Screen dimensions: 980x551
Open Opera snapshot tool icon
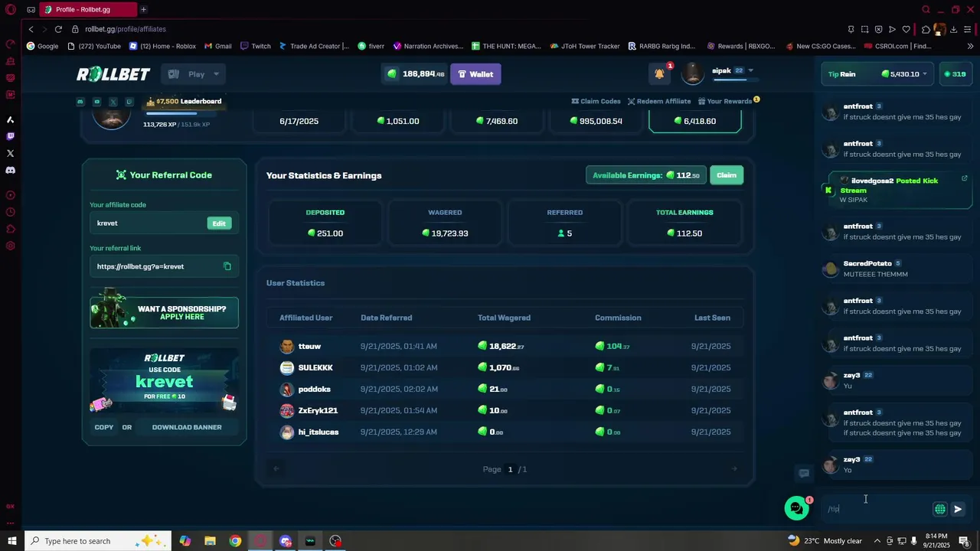coord(864,29)
